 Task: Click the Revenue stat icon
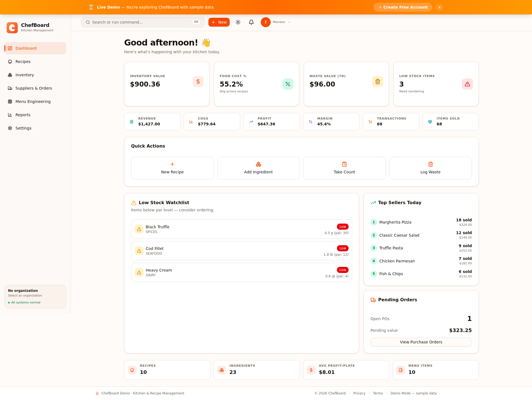[x=132, y=122]
